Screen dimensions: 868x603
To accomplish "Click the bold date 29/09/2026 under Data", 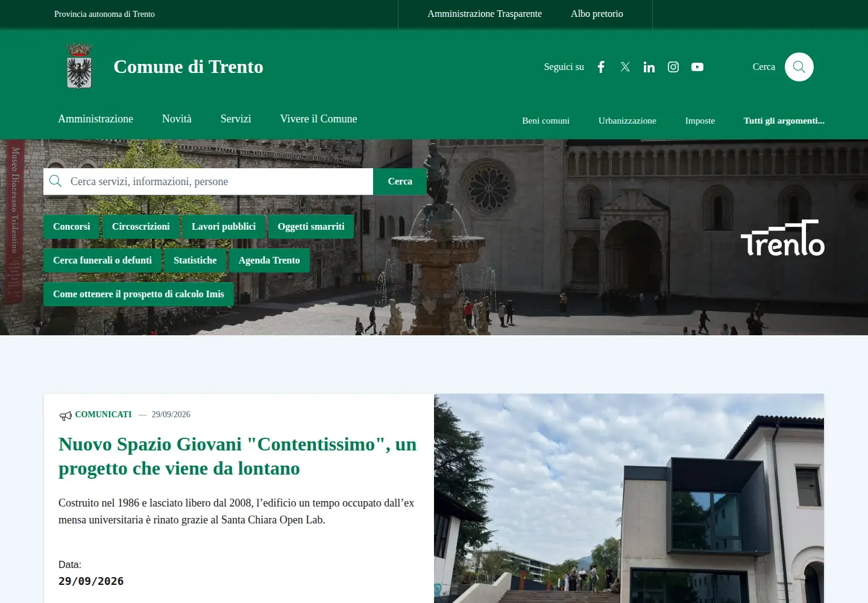I will coord(91,581).
